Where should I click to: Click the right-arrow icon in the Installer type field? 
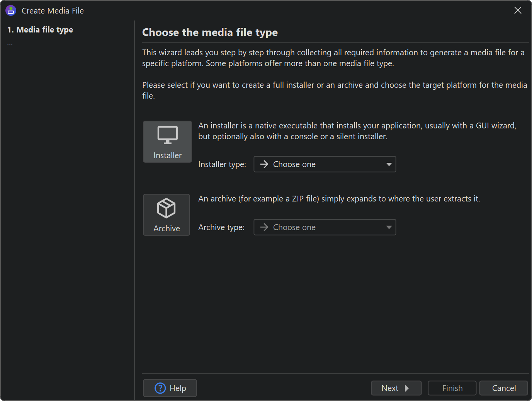264,164
